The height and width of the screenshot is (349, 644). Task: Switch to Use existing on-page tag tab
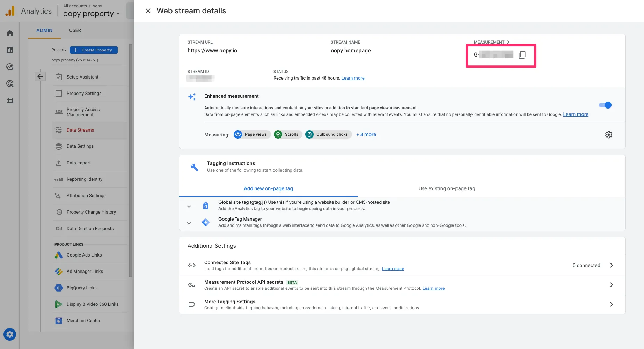[x=447, y=188]
